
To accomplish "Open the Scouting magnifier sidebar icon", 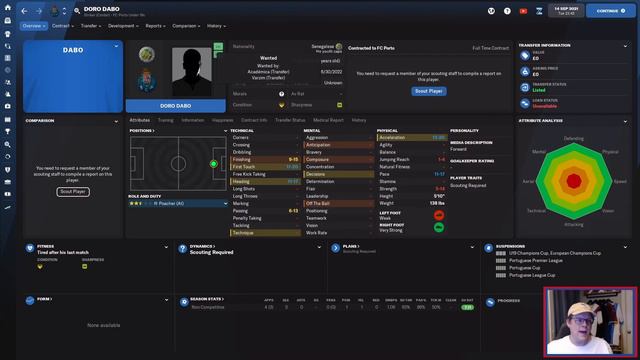I will click(x=8, y=144).
